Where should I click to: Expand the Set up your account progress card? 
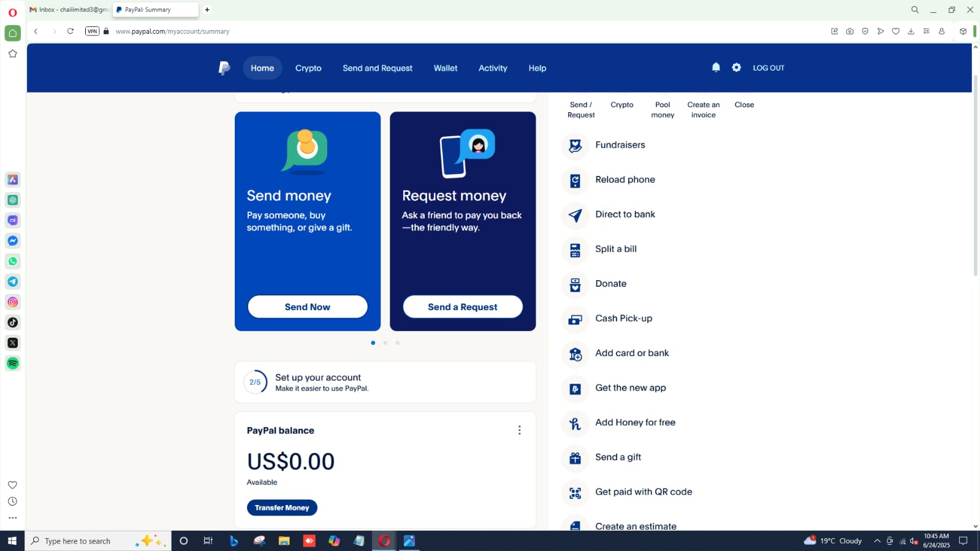coord(385,382)
